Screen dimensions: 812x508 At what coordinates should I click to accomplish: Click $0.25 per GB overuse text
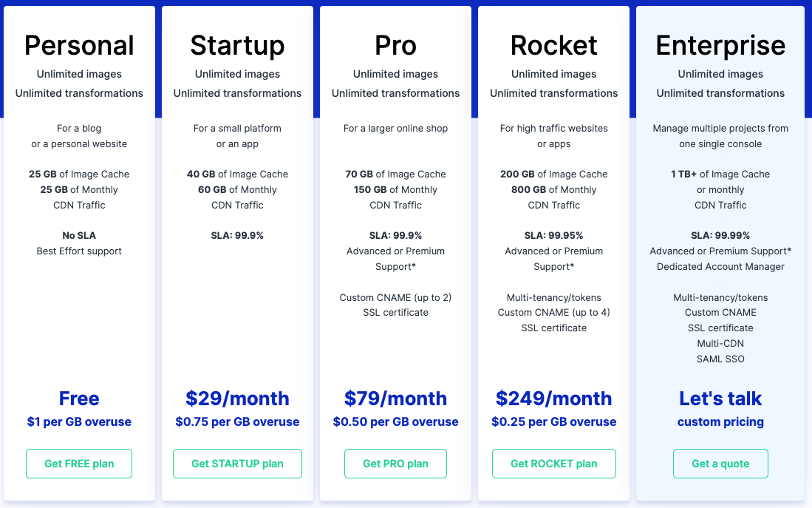click(553, 422)
